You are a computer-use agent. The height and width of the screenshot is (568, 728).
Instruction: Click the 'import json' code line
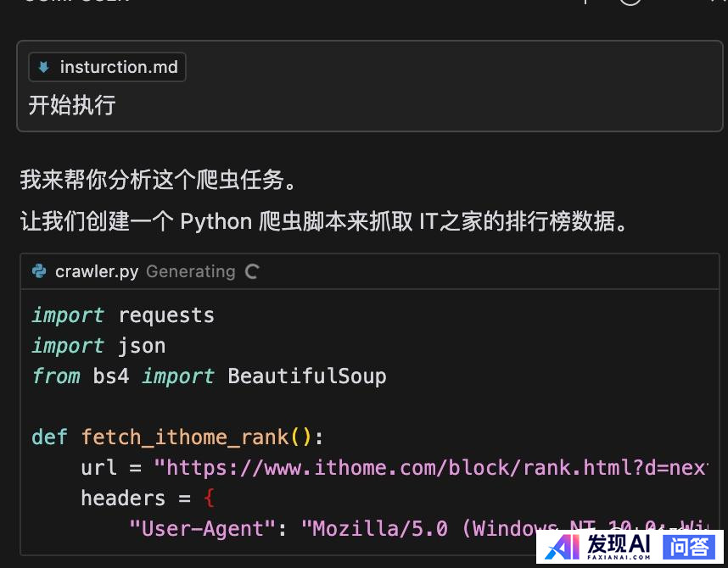tap(98, 346)
